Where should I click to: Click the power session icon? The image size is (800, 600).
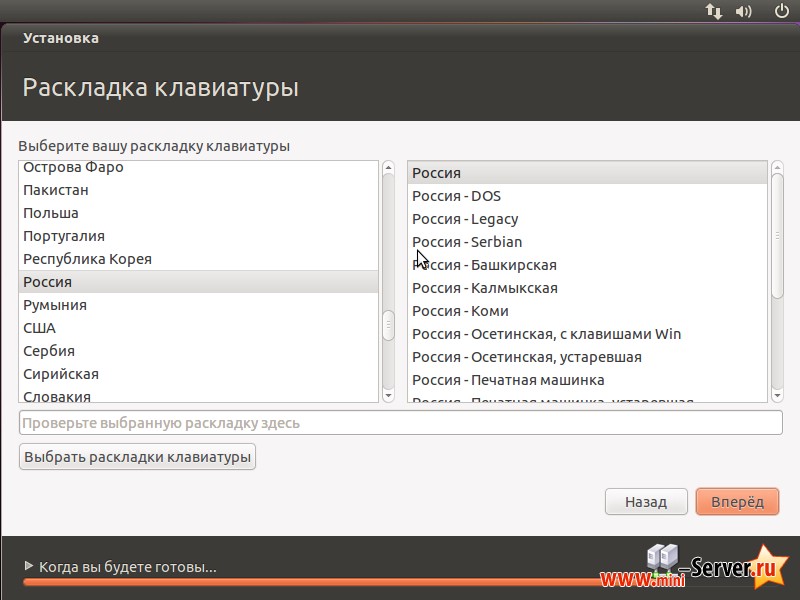pyautogui.click(x=782, y=11)
